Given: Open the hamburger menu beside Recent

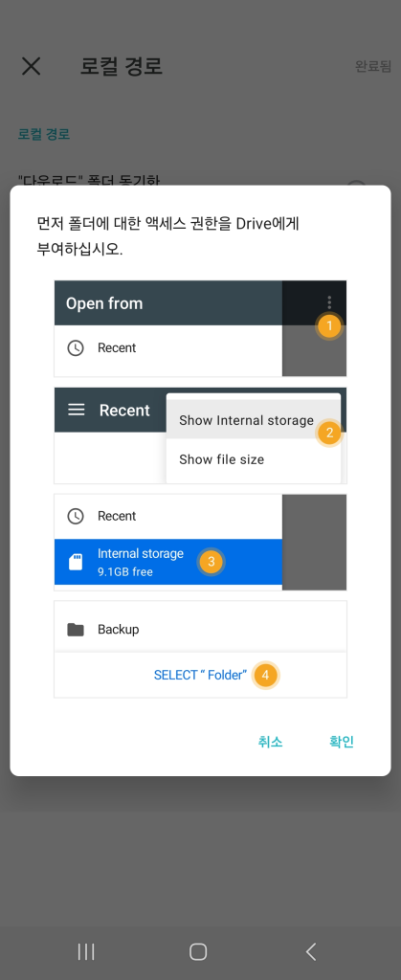Looking at the screenshot, I should pos(77,410).
